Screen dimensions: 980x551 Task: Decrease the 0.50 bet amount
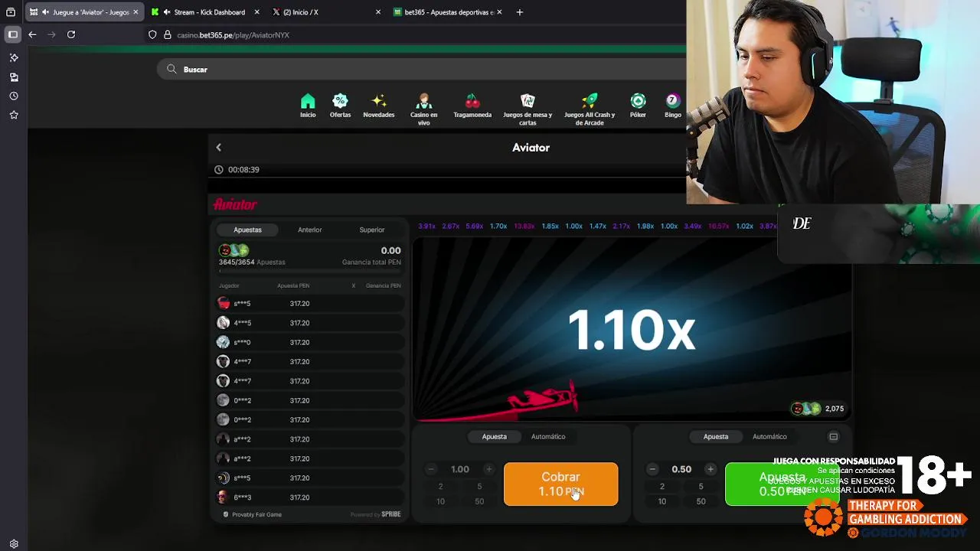[x=652, y=469]
